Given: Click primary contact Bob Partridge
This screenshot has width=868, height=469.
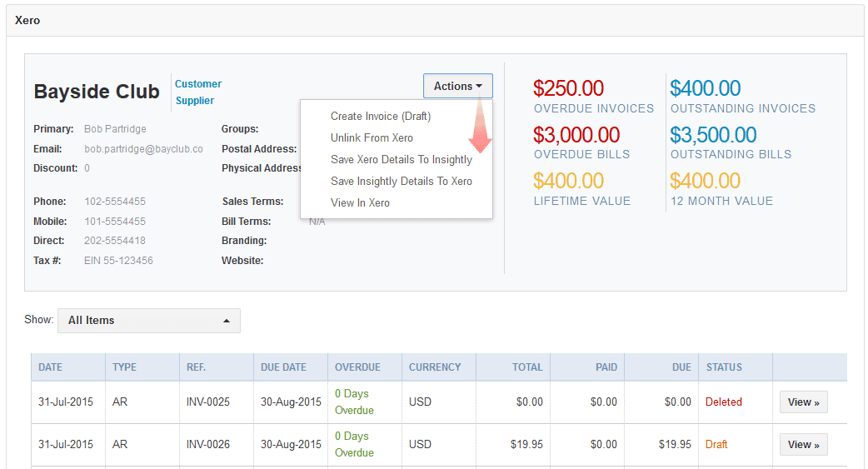Looking at the screenshot, I should (115, 129).
